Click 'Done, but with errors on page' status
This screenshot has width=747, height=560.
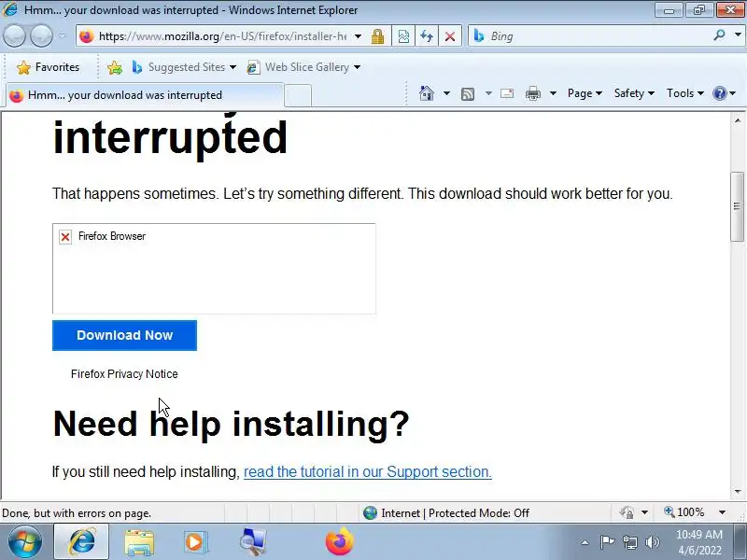click(77, 513)
